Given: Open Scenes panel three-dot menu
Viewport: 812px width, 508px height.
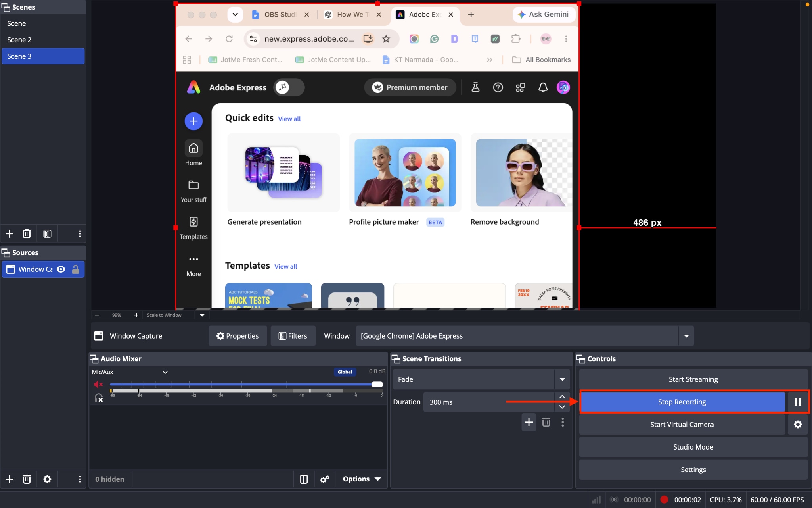Looking at the screenshot, I should tap(80, 234).
